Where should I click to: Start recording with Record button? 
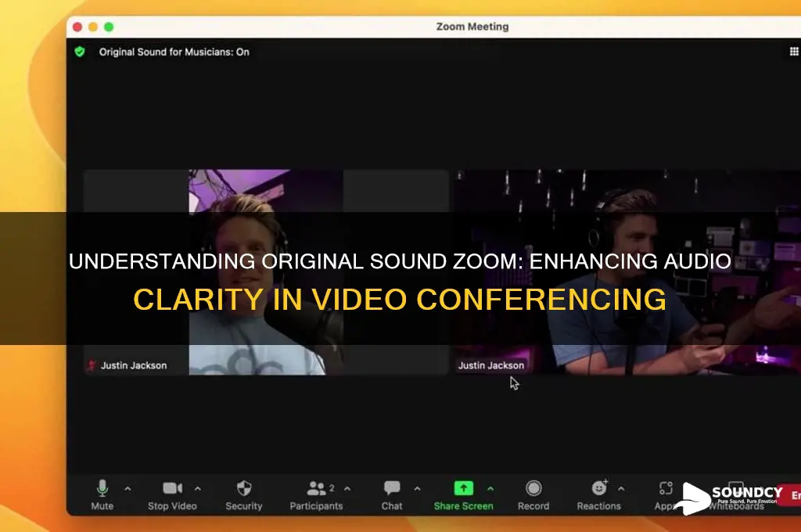click(533, 494)
